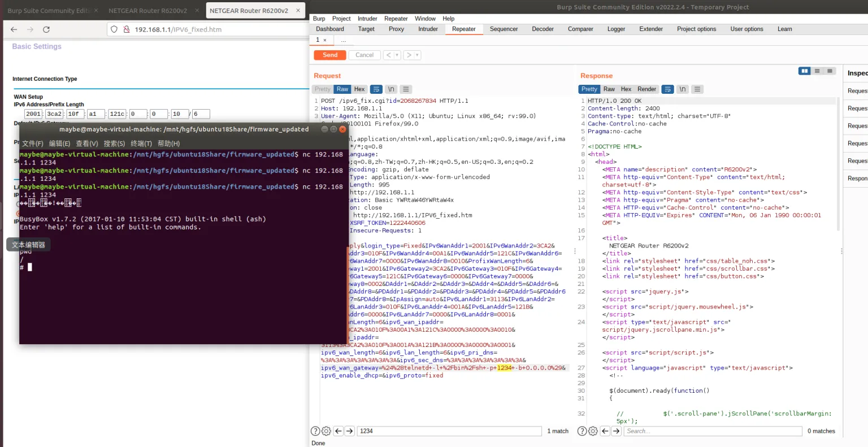
Task: Switch Response view to Pretty
Action: (x=589, y=89)
